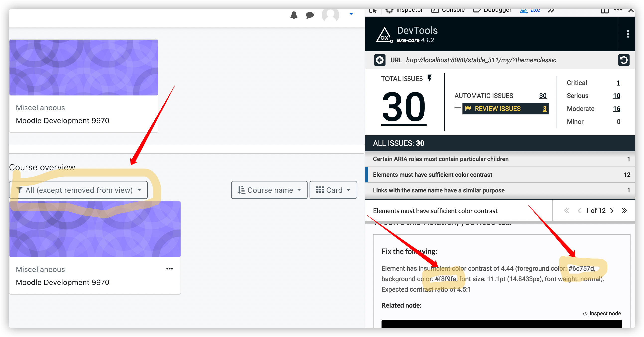Go to next issue chevron
Image resolution: width=644 pixels, height=337 pixels.
coord(612,211)
